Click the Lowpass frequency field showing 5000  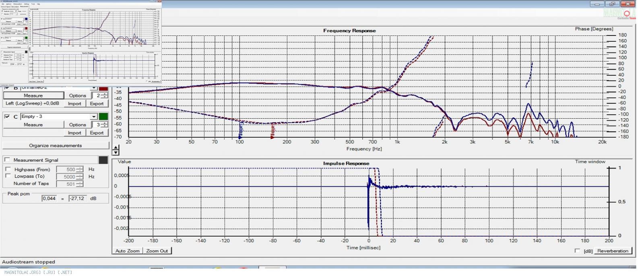point(66,177)
